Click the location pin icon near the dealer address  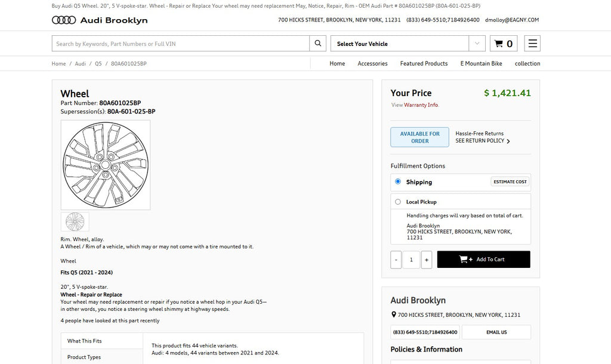click(x=394, y=314)
